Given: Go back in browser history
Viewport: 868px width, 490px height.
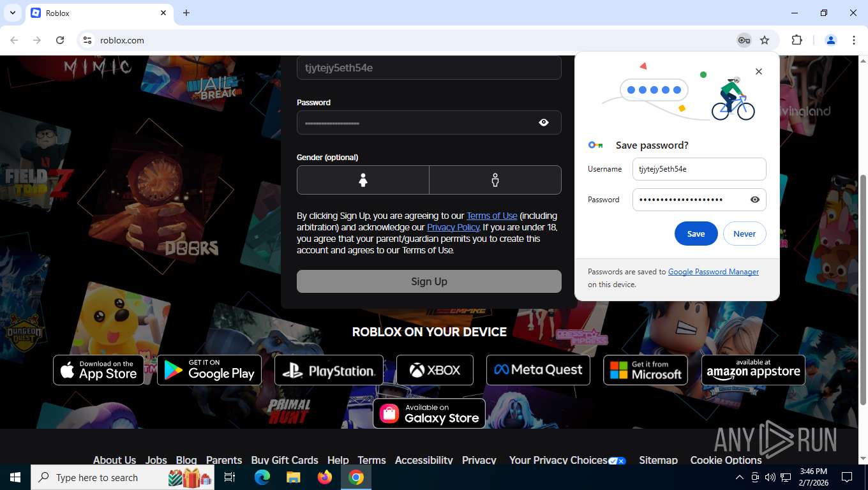Looking at the screenshot, I should click(14, 40).
